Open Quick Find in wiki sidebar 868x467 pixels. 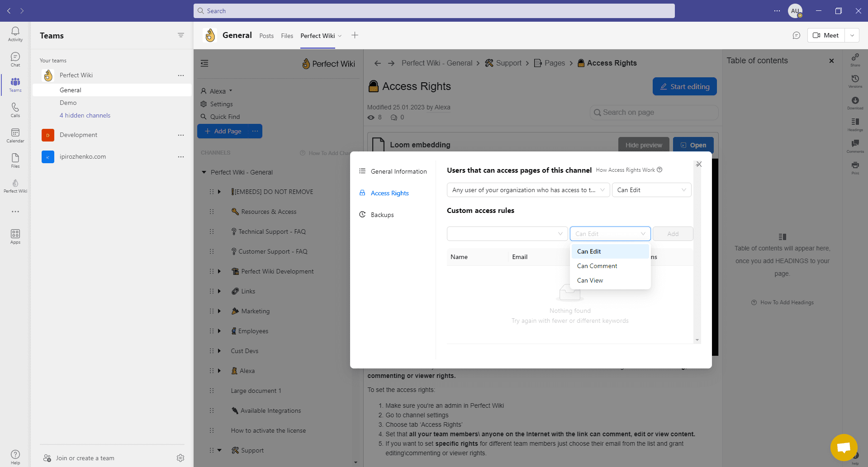tap(220, 117)
